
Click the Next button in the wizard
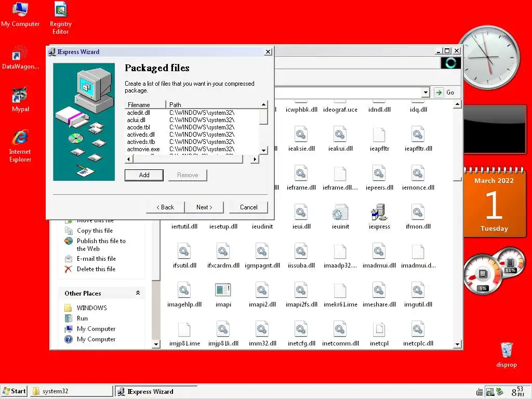tap(204, 207)
